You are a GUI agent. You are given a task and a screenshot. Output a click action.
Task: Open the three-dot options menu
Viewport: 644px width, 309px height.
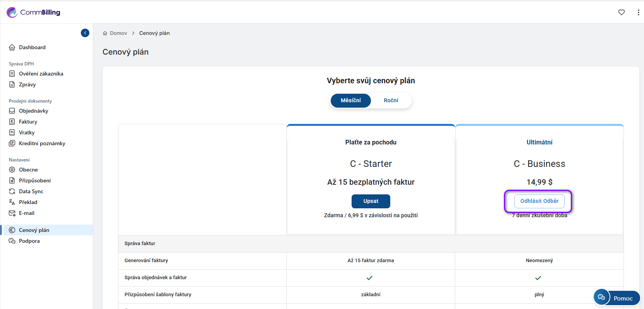pos(638,12)
